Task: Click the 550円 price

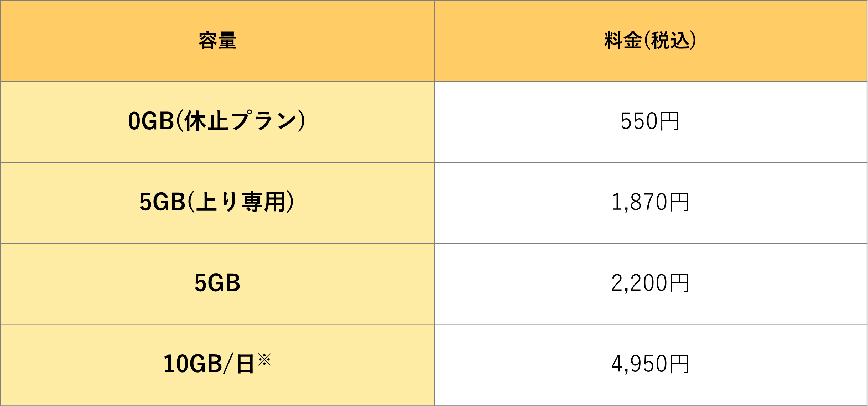Action: [650, 121]
